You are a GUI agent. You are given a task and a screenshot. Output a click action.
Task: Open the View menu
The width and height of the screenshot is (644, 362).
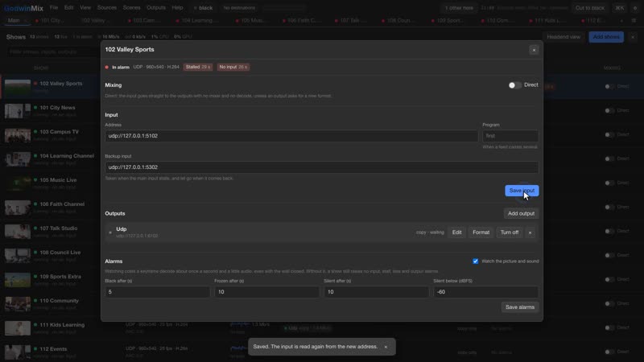(x=85, y=8)
